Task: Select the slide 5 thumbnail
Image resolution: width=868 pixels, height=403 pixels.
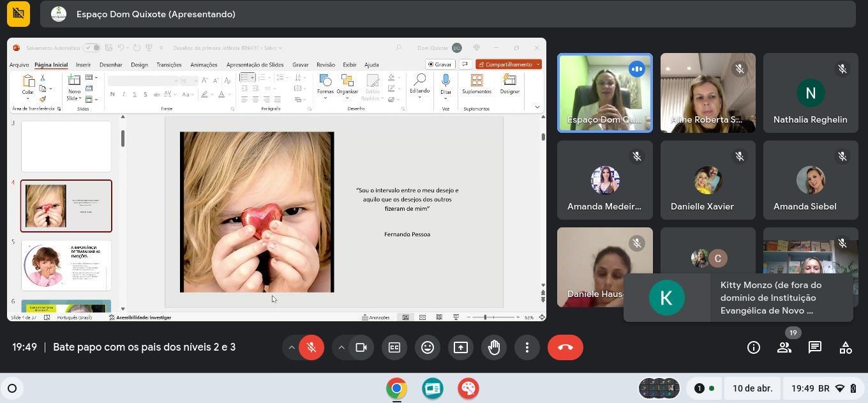Action: [66, 265]
